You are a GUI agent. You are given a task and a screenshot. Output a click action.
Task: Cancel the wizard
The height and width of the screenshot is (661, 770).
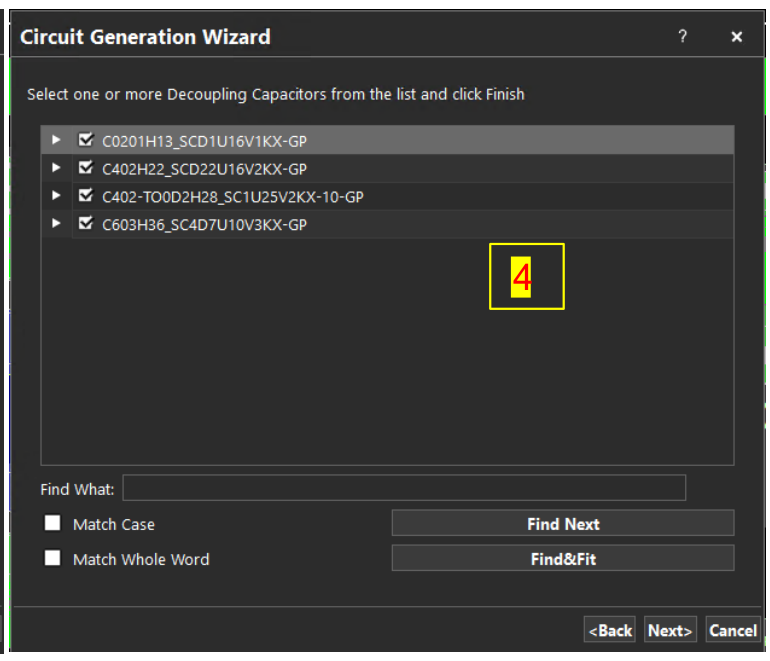tap(733, 630)
